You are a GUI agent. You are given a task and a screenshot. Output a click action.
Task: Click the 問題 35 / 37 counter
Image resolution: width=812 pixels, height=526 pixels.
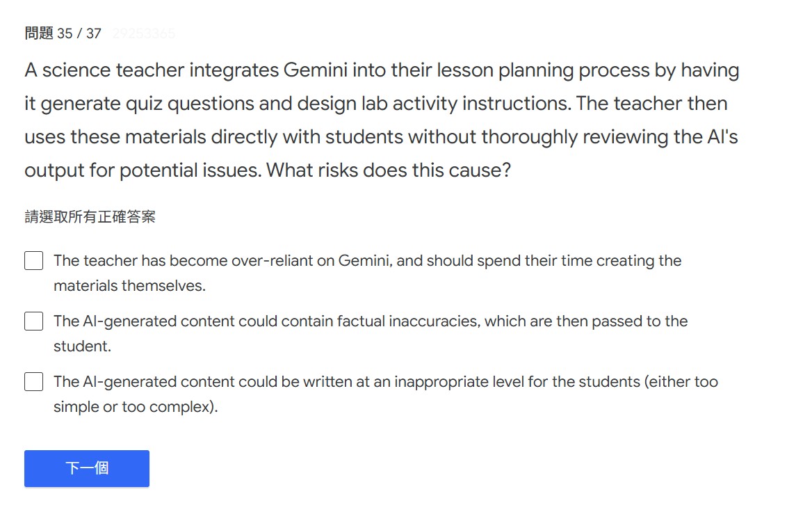(63, 33)
